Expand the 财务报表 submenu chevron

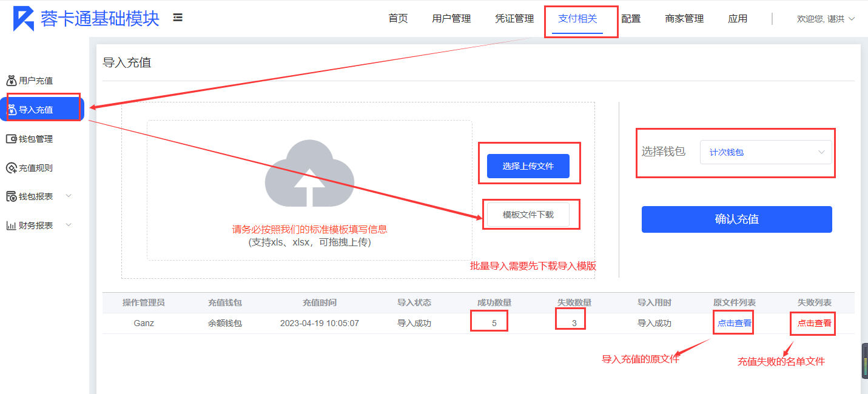click(69, 225)
